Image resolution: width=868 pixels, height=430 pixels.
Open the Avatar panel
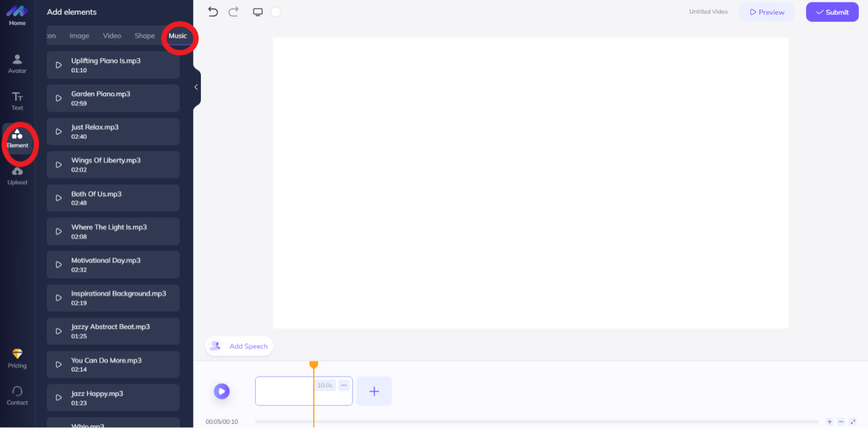(x=17, y=64)
